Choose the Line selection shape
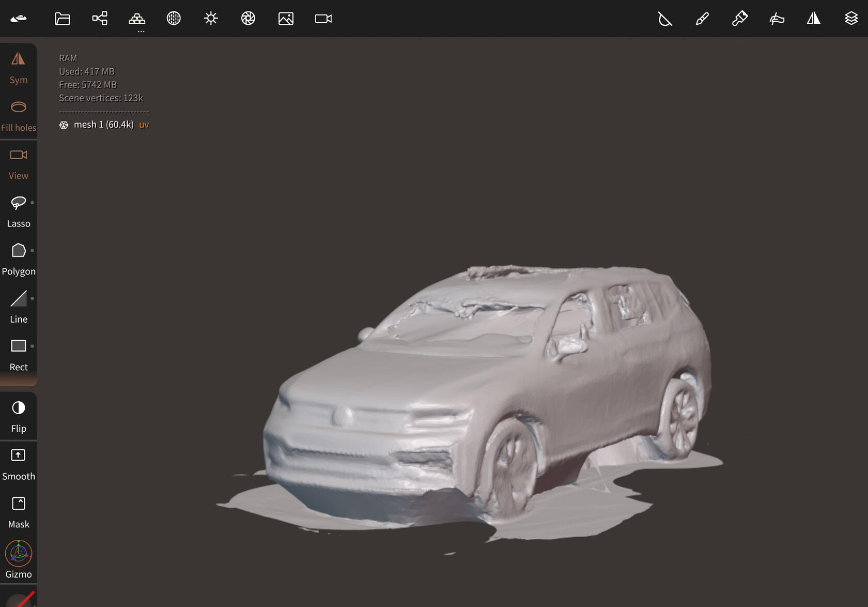Screen dimensions: 868x607 point(19,308)
